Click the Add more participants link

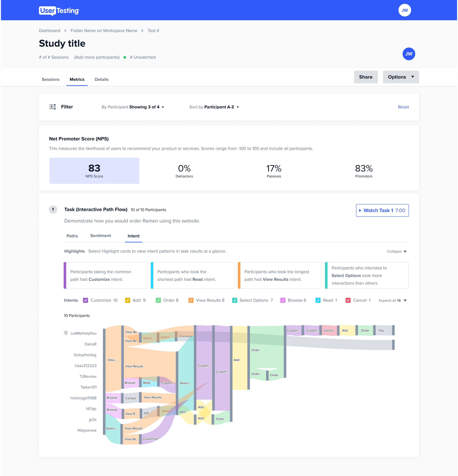pyautogui.click(x=97, y=57)
